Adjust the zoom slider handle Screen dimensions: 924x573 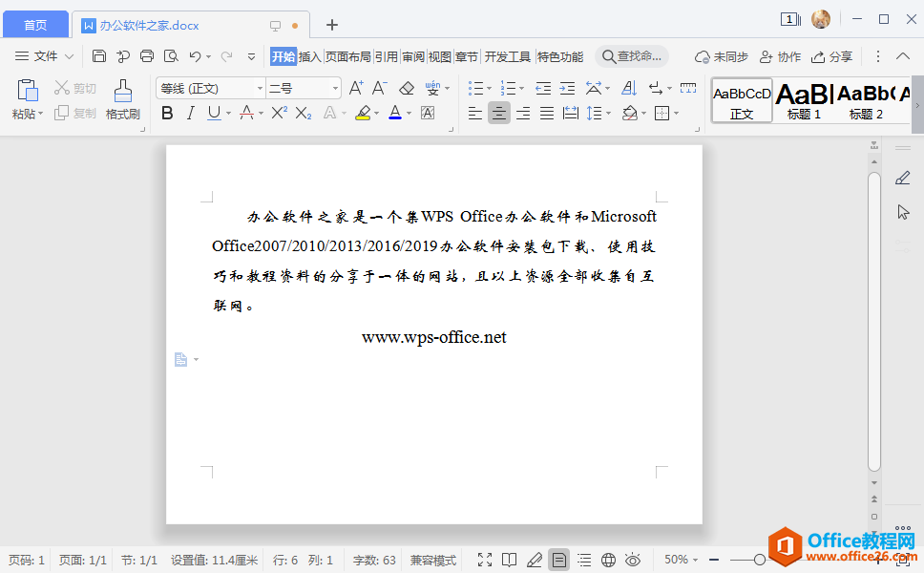759,560
